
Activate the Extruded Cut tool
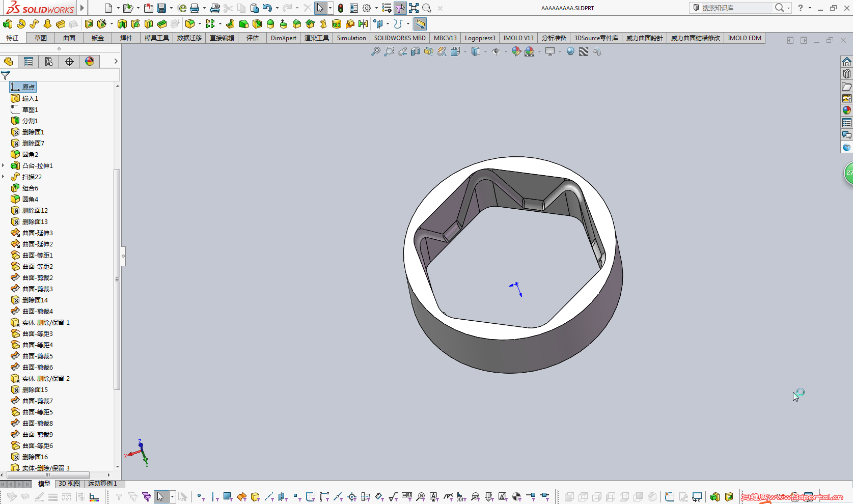[x=89, y=24]
